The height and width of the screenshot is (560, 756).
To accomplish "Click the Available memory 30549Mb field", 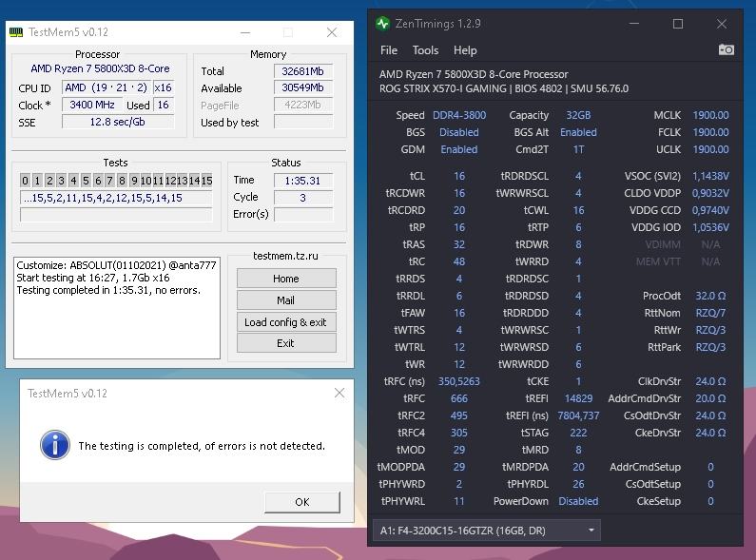I will [302, 87].
